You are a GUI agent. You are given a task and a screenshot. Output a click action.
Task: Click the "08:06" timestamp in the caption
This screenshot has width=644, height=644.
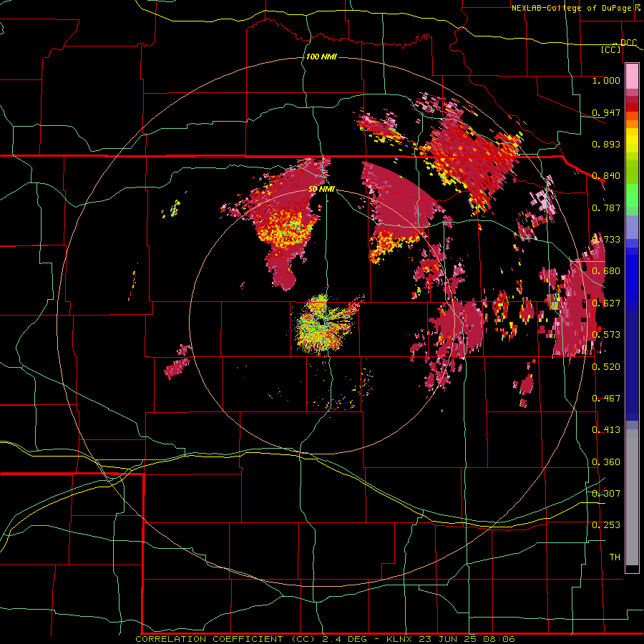click(x=500, y=639)
